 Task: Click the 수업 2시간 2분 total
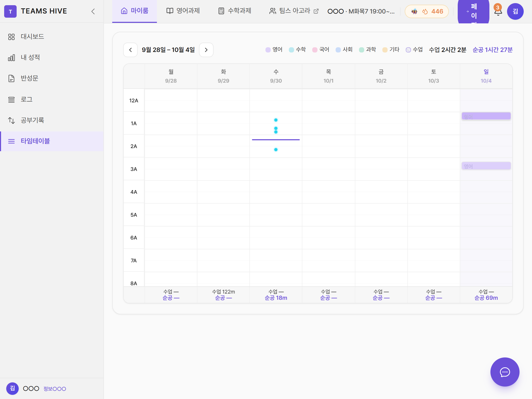pyautogui.click(x=447, y=50)
